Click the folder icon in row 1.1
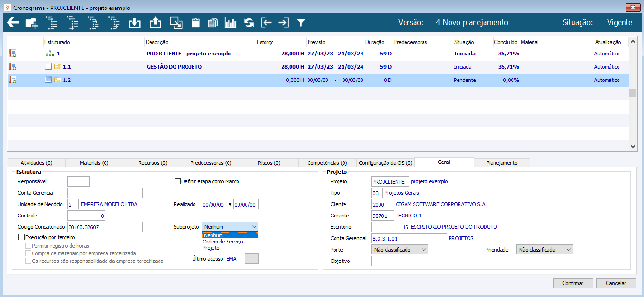 (58, 67)
